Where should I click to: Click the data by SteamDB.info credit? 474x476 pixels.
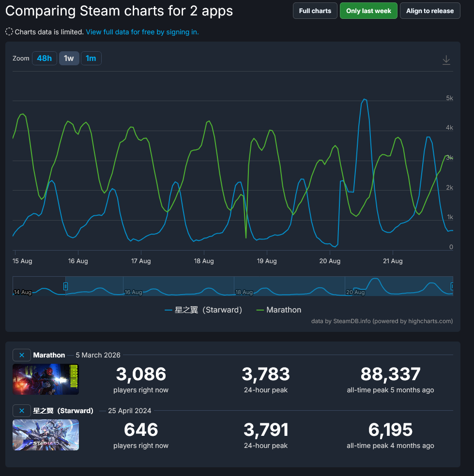coord(382,321)
